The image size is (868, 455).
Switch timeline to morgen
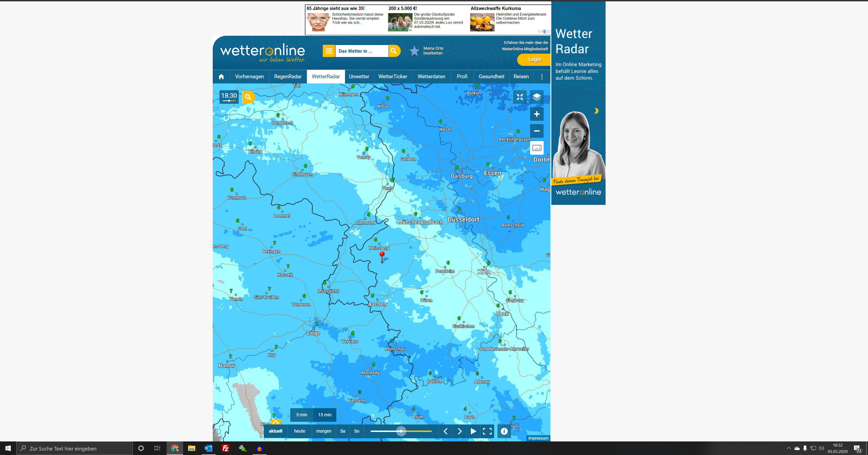[x=323, y=431]
